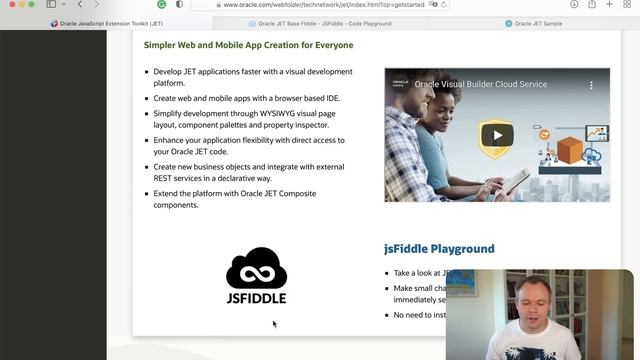Screen dimensions: 640x360
Task: Switch to Oracle JET Sample tab
Action: [x=533, y=24]
